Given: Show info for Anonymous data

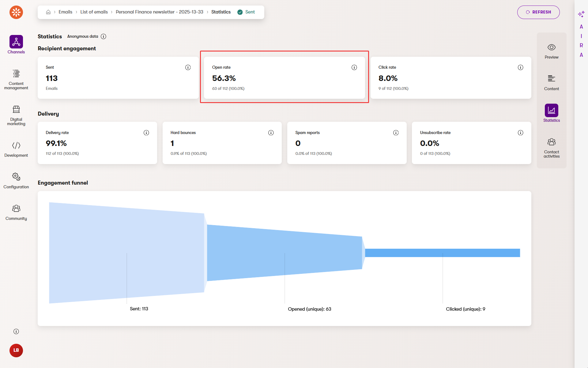Looking at the screenshot, I should [104, 36].
